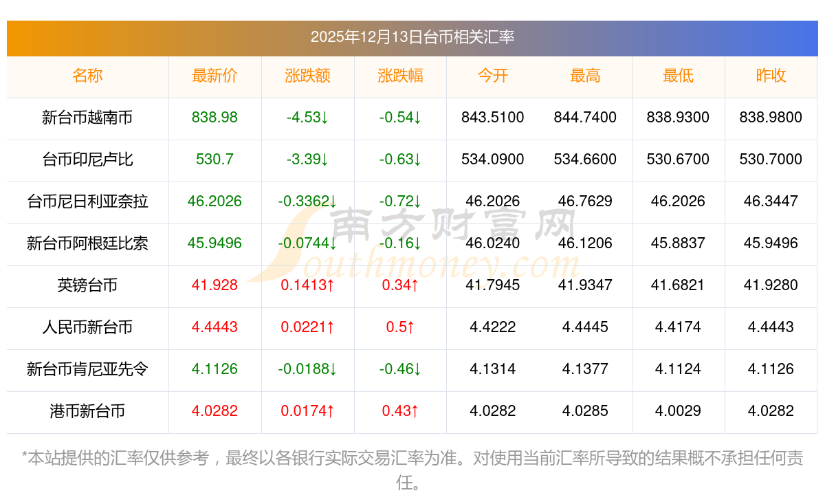The height and width of the screenshot is (504, 825).
Task: Click latest price 45.9496 in green
Action: click(215, 243)
